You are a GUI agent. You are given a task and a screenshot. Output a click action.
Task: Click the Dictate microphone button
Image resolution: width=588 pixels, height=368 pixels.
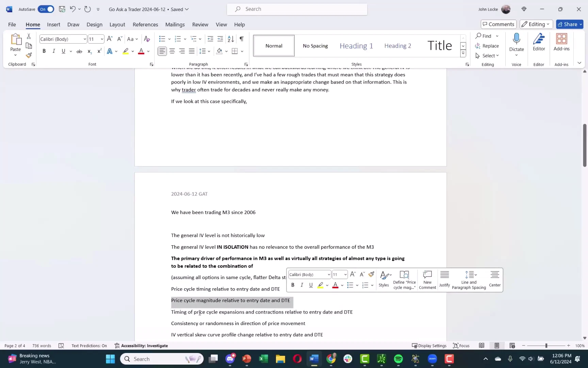pyautogui.click(x=517, y=42)
